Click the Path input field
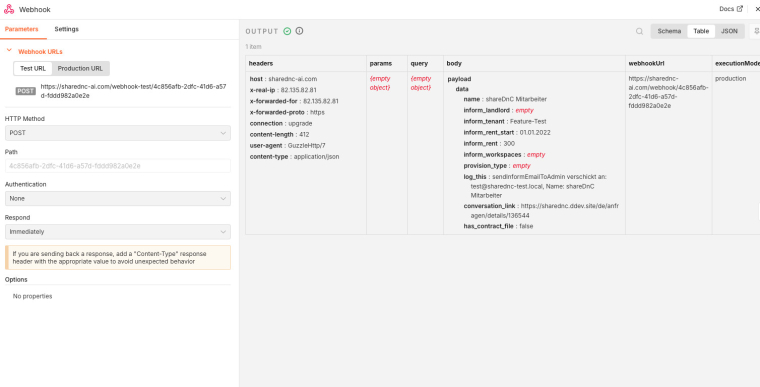 click(118, 166)
